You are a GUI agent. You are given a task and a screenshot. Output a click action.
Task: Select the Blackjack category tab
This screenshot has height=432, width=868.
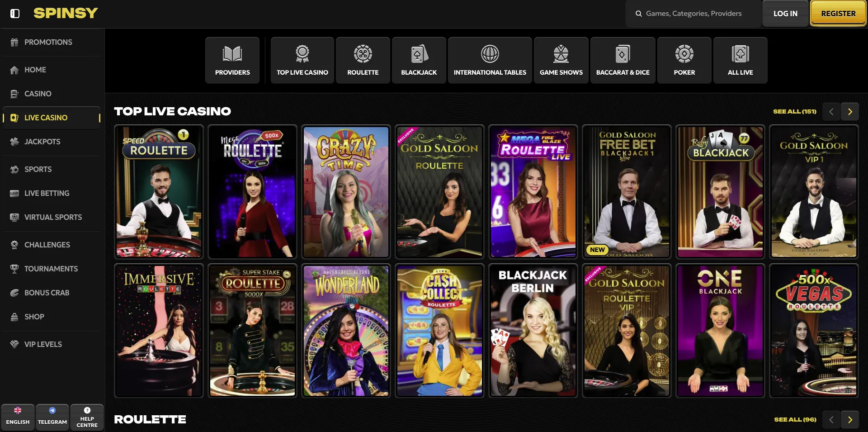(x=419, y=60)
